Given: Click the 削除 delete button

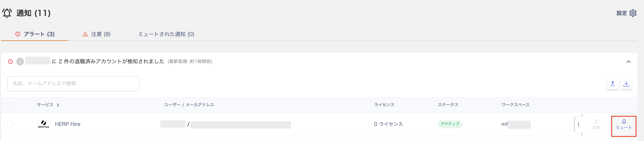Looking at the screenshot, I should pyautogui.click(x=597, y=125).
